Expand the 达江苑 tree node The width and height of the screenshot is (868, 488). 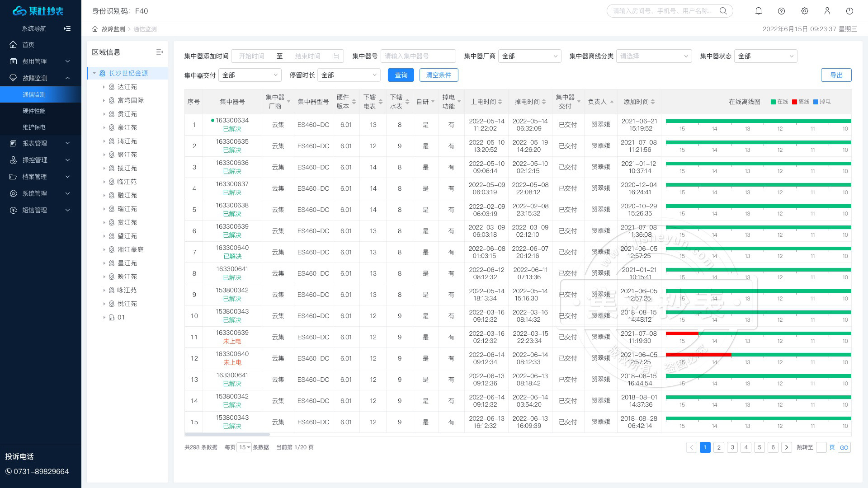[104, 87]
